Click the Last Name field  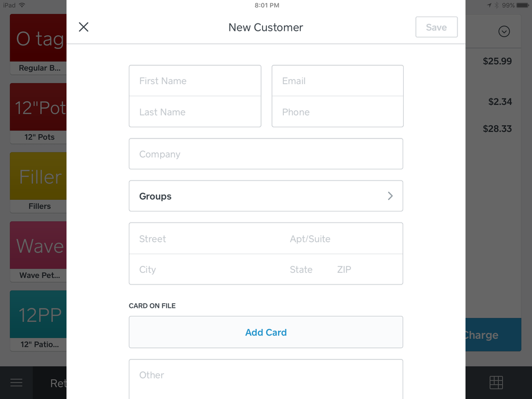195,112
